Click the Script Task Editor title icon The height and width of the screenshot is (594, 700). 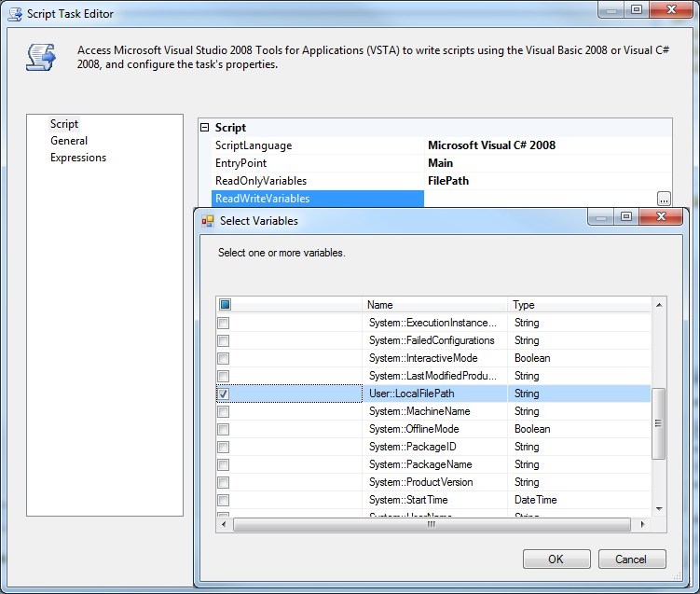(15, 14)
